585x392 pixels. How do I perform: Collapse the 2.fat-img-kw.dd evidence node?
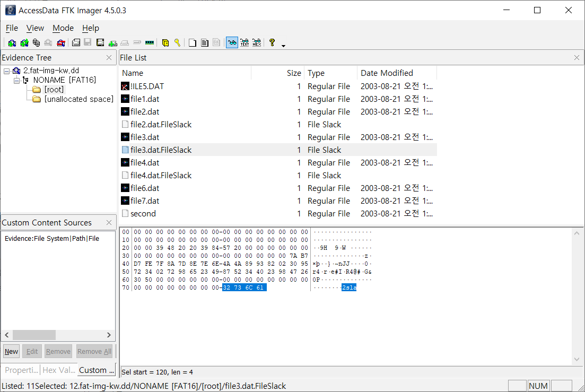[x=7, y=71]
